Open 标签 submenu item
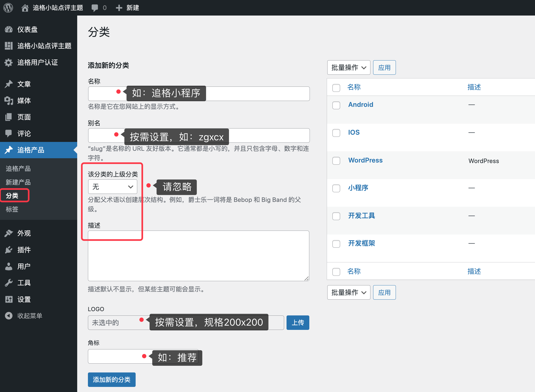The height and width of the screenshot is (392, 535). click(x=12, y=209)
